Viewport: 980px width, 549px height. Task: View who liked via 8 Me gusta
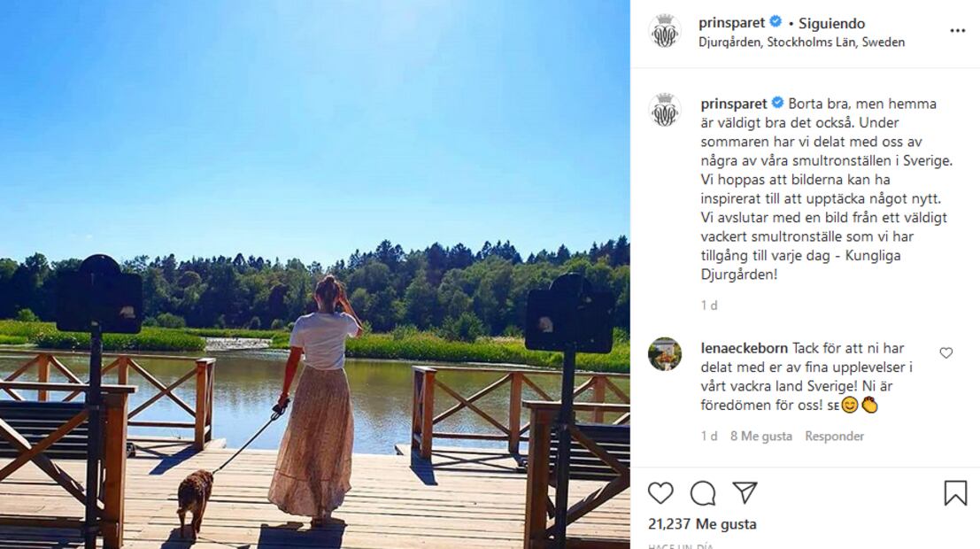pos(761,437)
